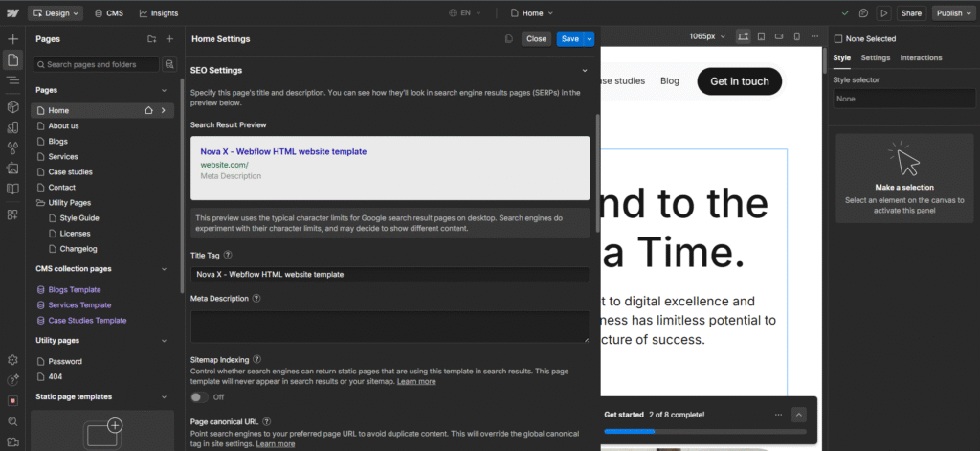Select the base desktop breakpoint icon

pos(743,36)
